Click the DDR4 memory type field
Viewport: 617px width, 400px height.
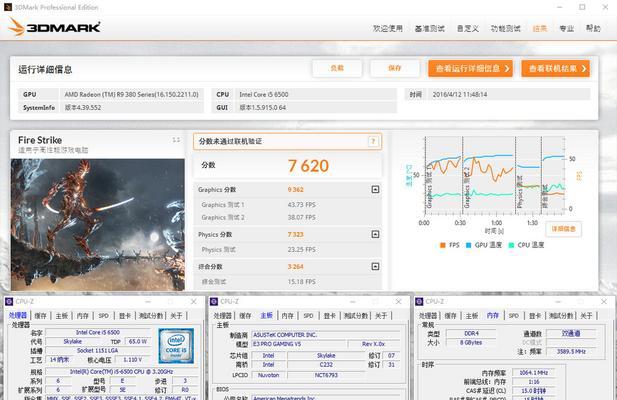pos(471,333)
